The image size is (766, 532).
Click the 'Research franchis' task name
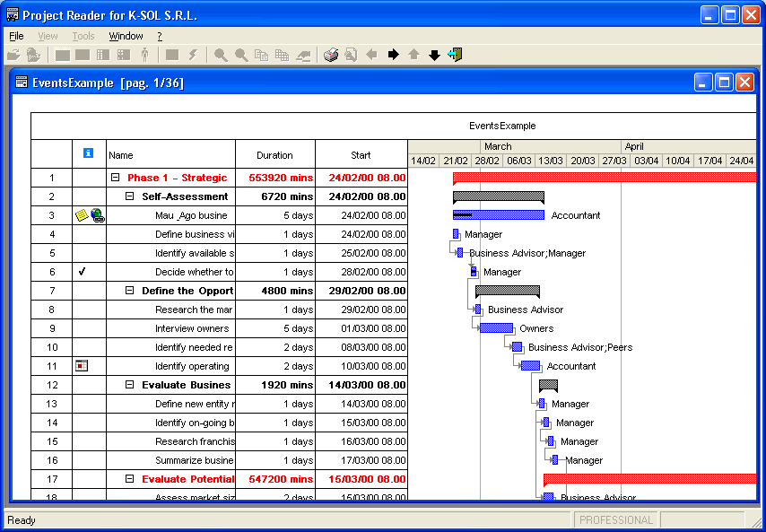pos(195,441)
